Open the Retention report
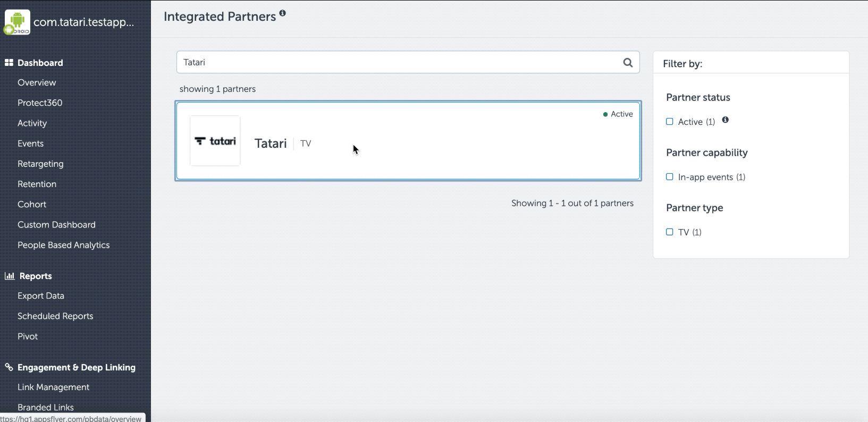 37,184
